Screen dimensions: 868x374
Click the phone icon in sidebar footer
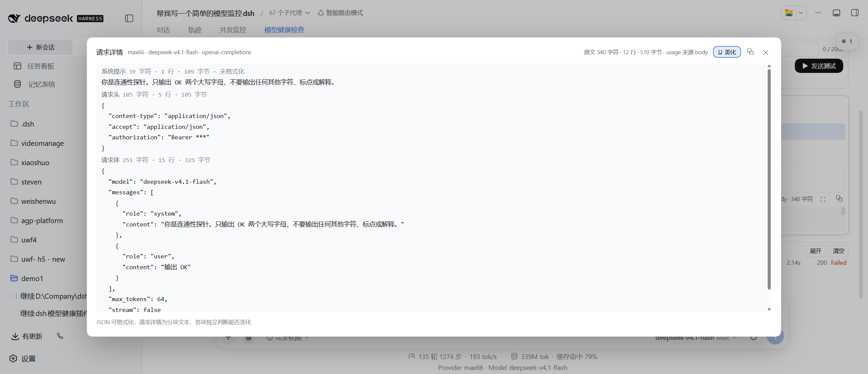pos(60,336)
